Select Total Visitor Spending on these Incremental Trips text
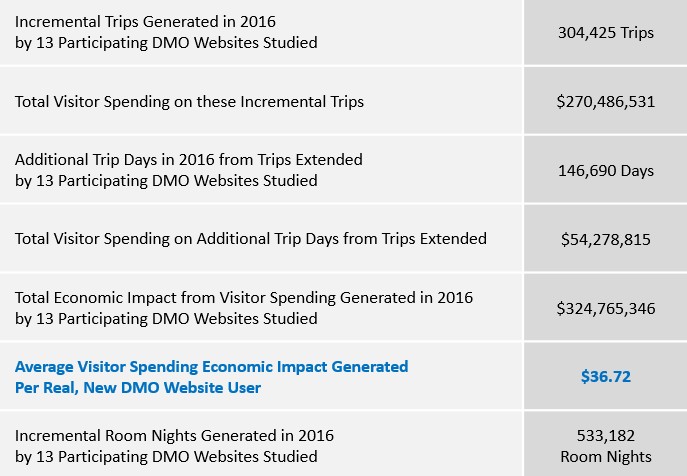This screenshot has height=476, width=687. (189, 102)
